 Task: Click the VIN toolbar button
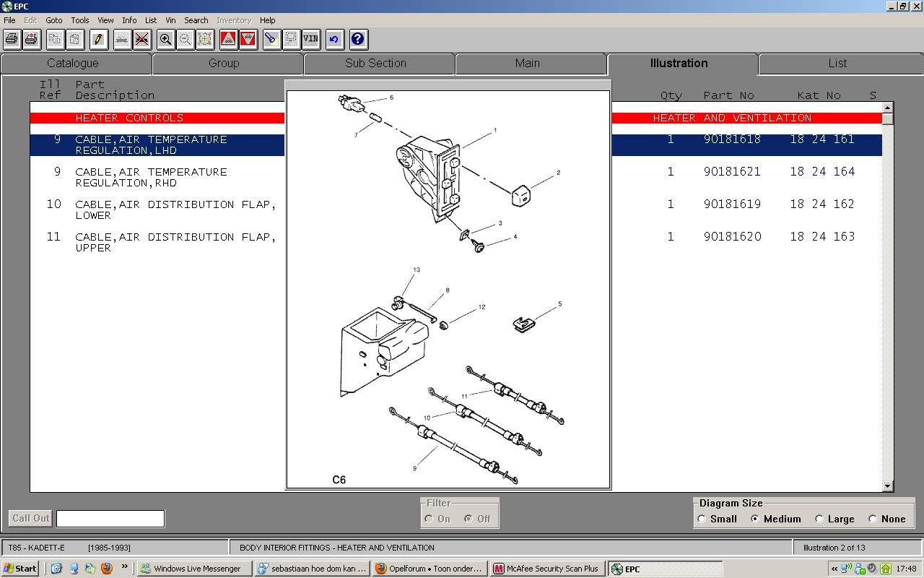(310, 39)
